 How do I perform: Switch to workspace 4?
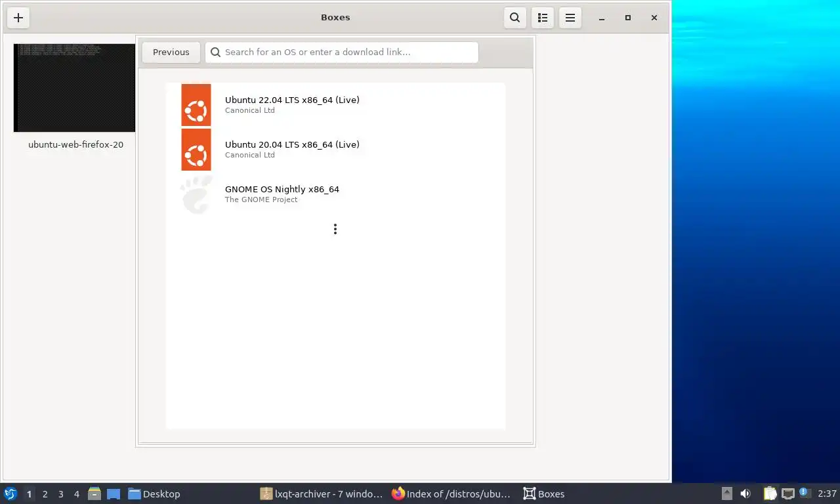[x=76, y=494]
